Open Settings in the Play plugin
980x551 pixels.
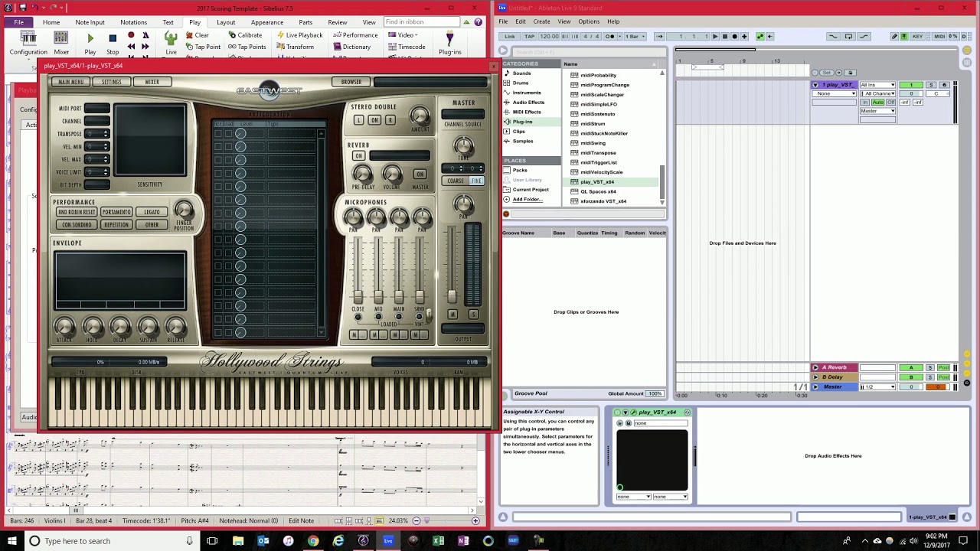click(112, 82)
